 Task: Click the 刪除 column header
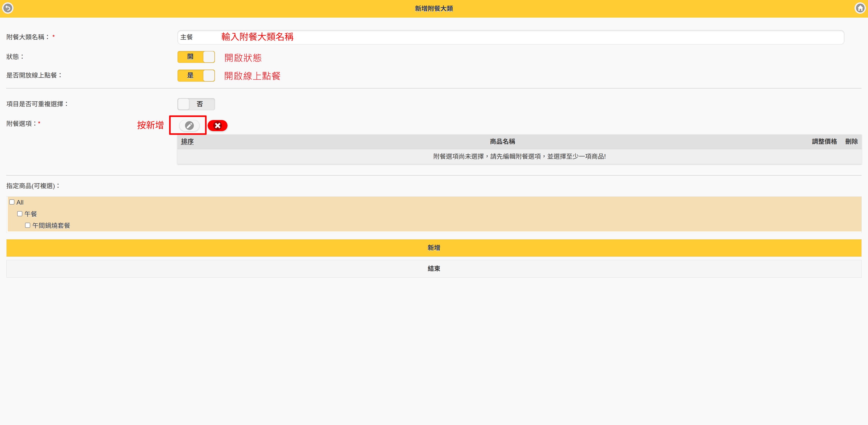851,142
